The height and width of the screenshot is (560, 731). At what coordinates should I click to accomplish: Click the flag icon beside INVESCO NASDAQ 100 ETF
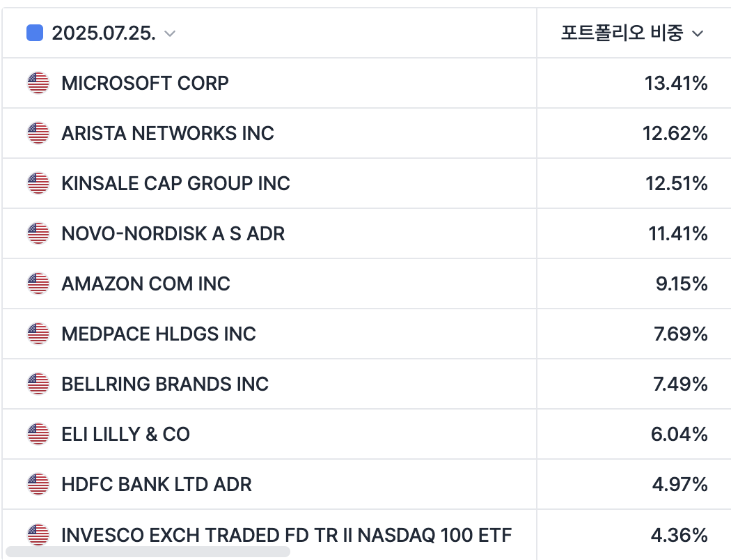(38, 534)
